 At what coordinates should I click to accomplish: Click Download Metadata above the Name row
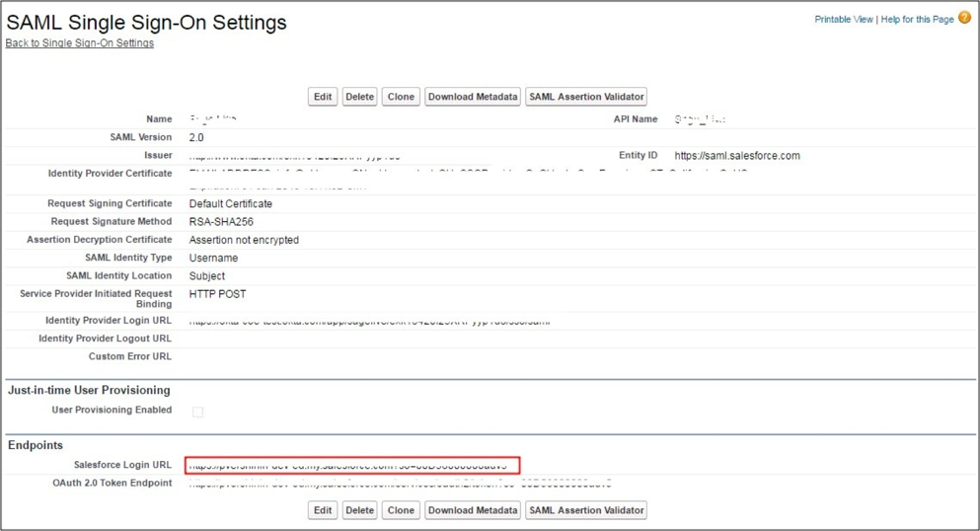coord(473,97)
